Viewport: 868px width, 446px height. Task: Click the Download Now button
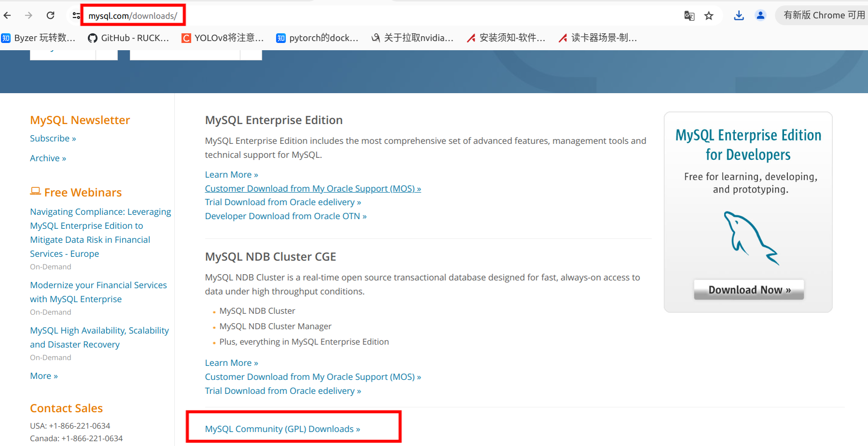coord(749,290)
